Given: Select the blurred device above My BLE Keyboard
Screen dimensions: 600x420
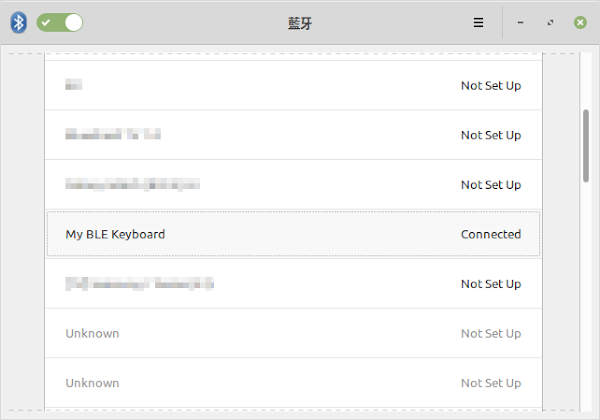Looking at the screenshot, I should pos(293,184).
